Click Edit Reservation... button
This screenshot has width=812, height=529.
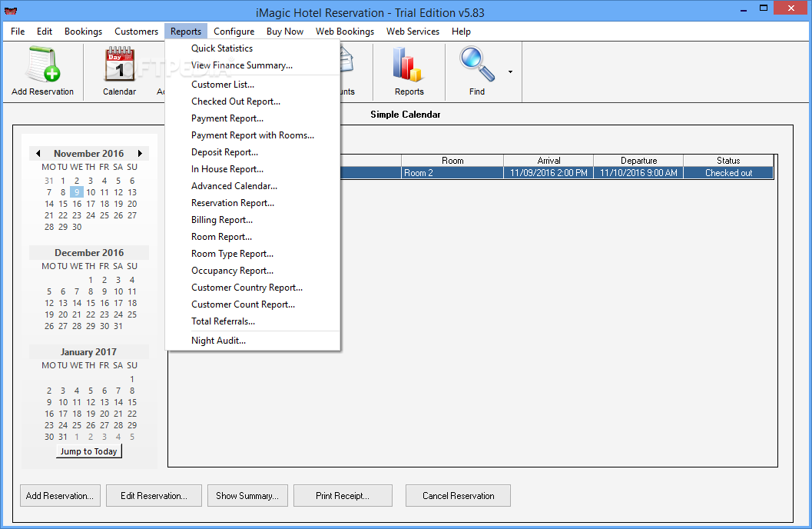coord(154,496)
